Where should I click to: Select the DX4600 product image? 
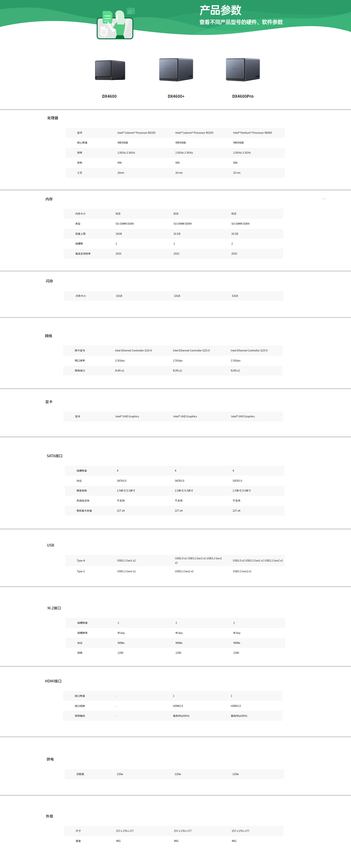point(110,70)
